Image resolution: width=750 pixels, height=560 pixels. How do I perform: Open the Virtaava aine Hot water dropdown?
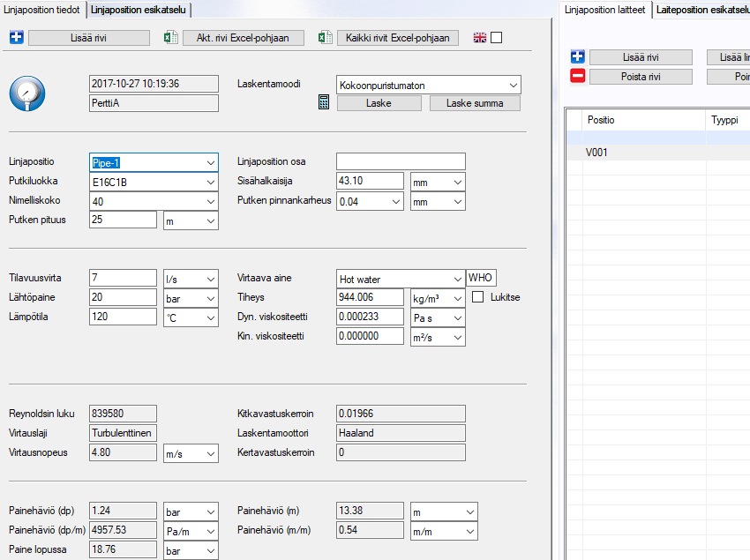coord(456,279)
